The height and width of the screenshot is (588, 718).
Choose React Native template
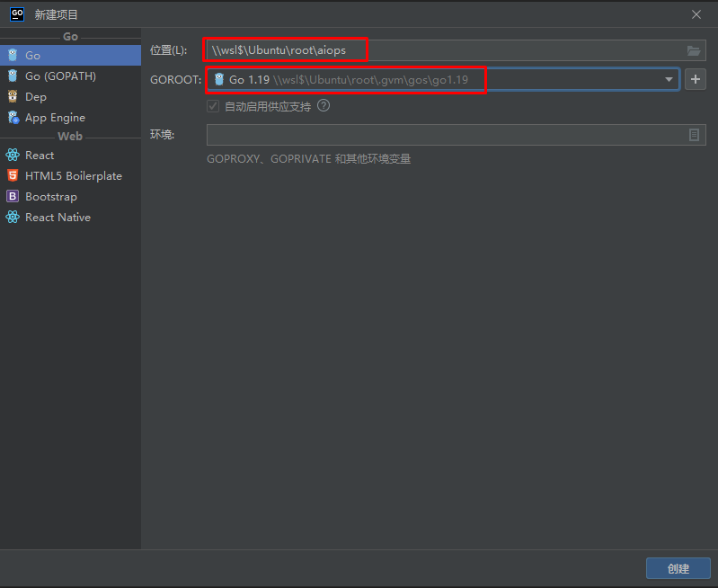[70, 218]
